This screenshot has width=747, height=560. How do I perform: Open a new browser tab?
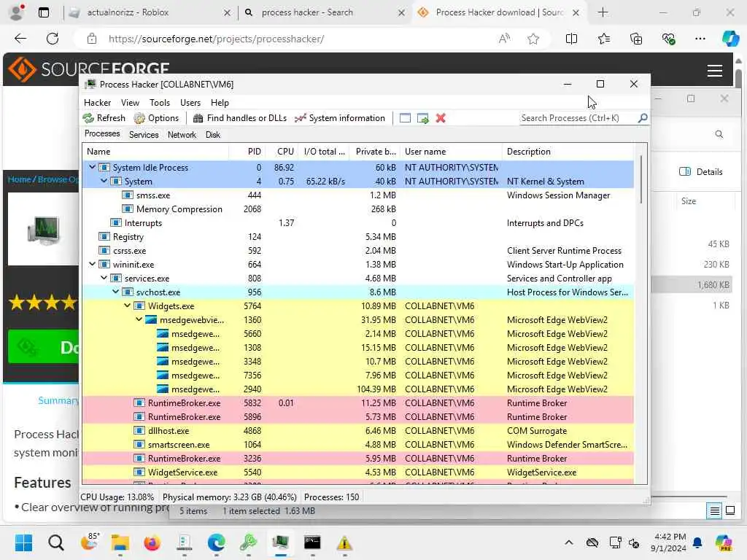(603, 12)
